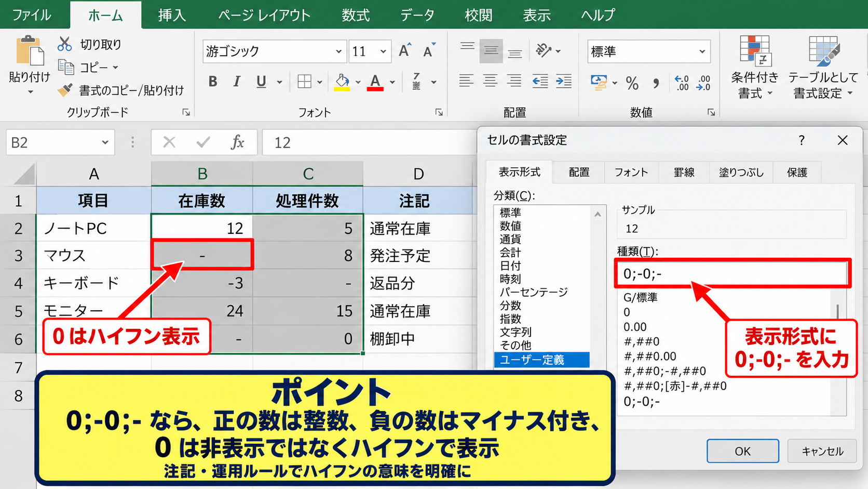This screenshot has width=868, height=489.
Task: Select ユーザー定義 in category list
Action: (x=541, y=360)
